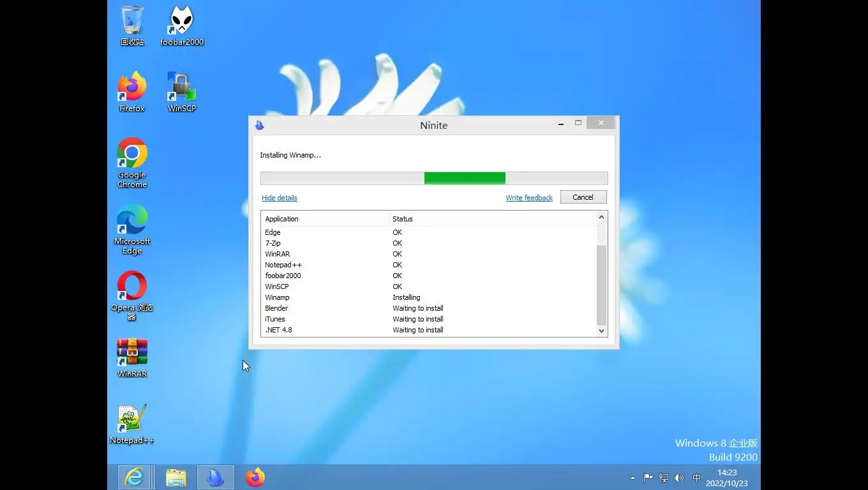Click the details list scrollbar thumb
The image size is (868, 490).
point(601,285)
